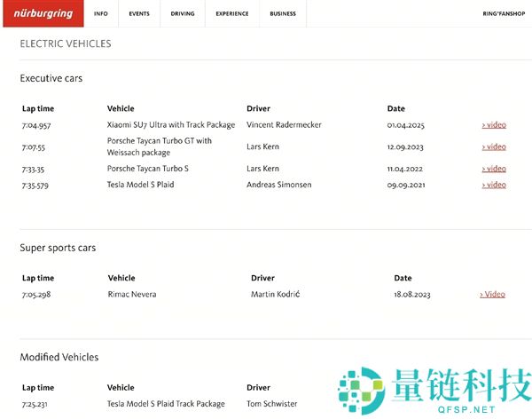Open the INFO menu
Viewport: 532px width, 419px height.
[101, 13]
